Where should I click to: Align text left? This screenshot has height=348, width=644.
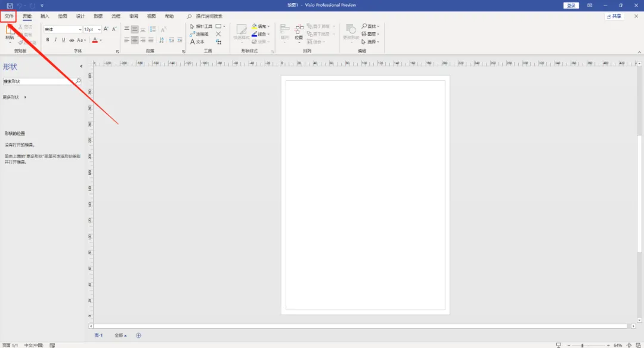click(126, 40)
